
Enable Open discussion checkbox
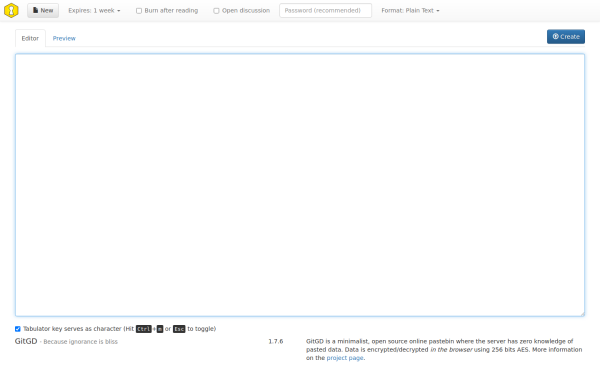coord(216,11)
